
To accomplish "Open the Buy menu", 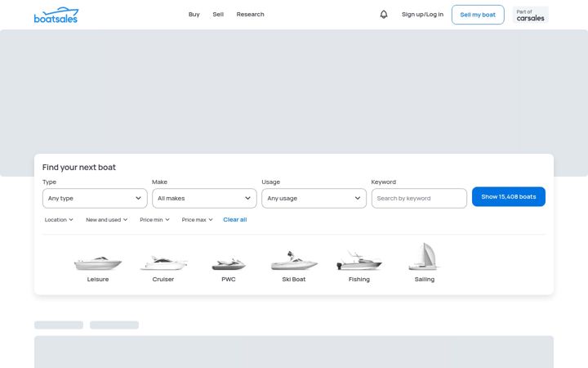I will coord(194,14).
